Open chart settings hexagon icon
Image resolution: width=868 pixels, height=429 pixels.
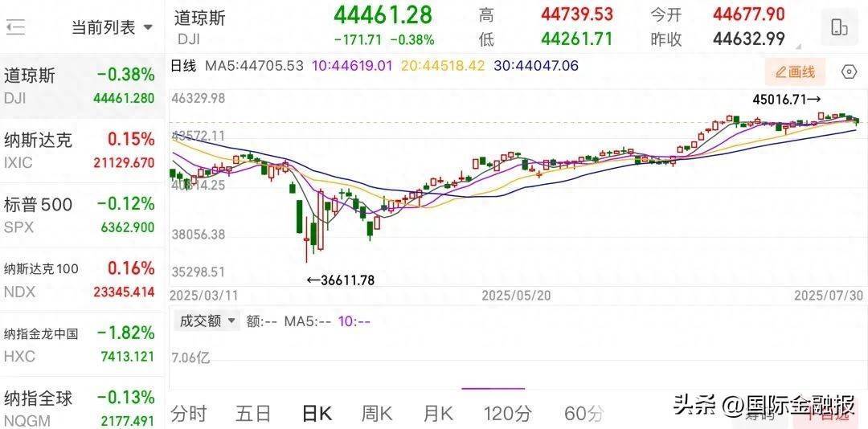coord(849,72)
